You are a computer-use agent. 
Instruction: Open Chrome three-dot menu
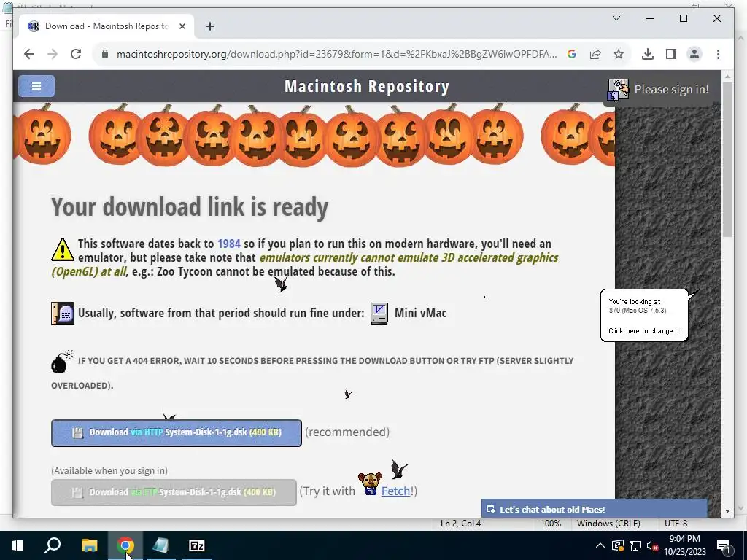click(x=718, y=54)
